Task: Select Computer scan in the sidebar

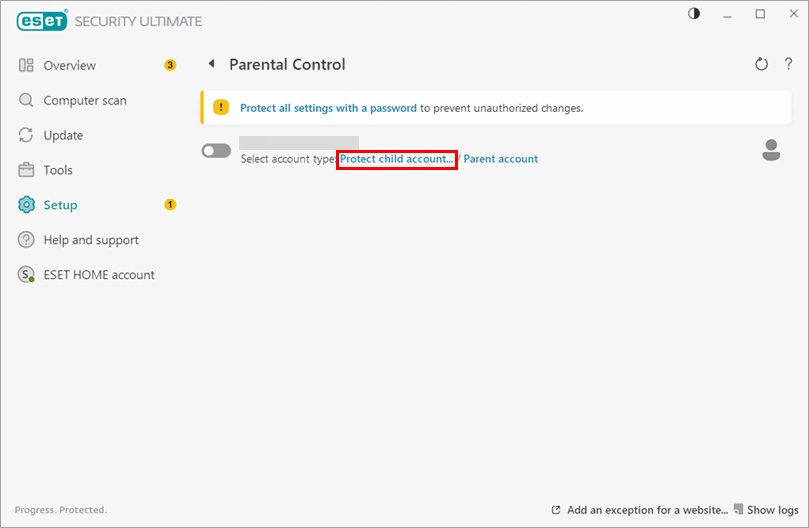Action: pyautogui.click(x=85, y=101)
